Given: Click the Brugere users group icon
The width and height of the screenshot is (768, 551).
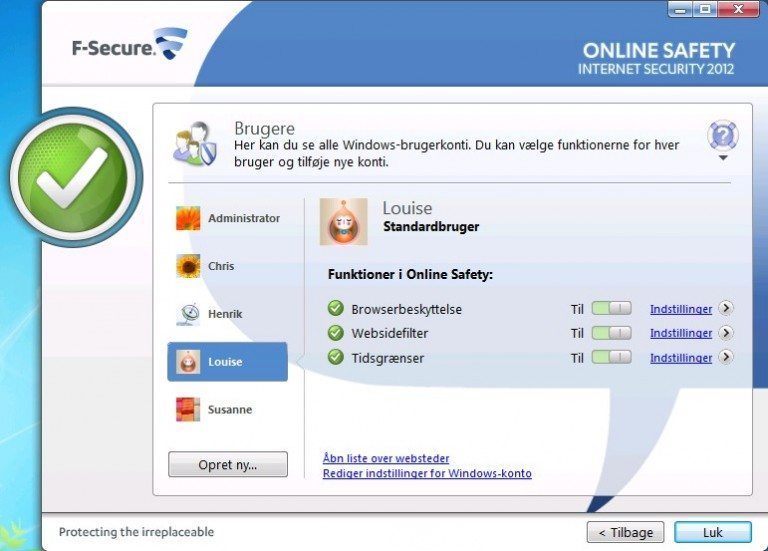Looking at the screenshot, I should click(x=195, y=143).
